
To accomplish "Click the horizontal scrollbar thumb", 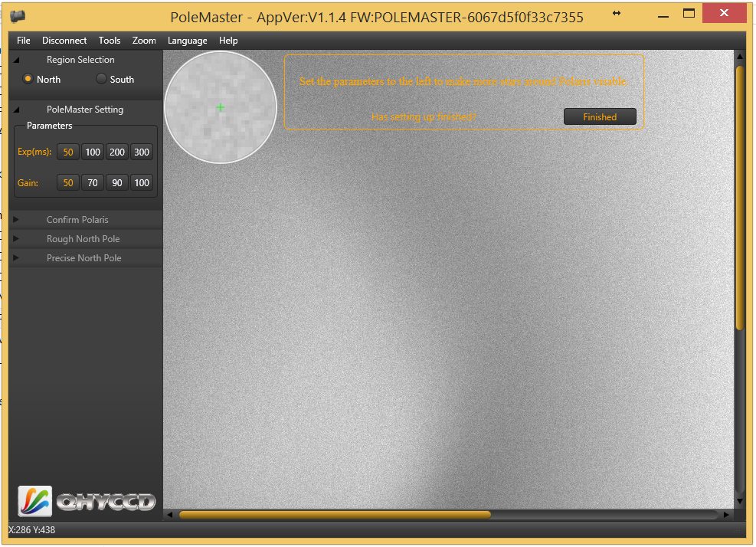I will click(x=335, y=515).
